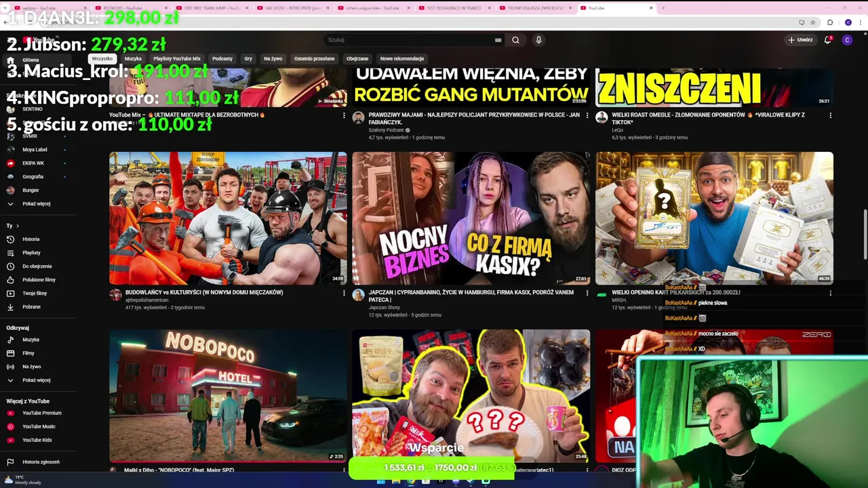
Task: Open YouTube Music link
Action: [x=39, y=426]
